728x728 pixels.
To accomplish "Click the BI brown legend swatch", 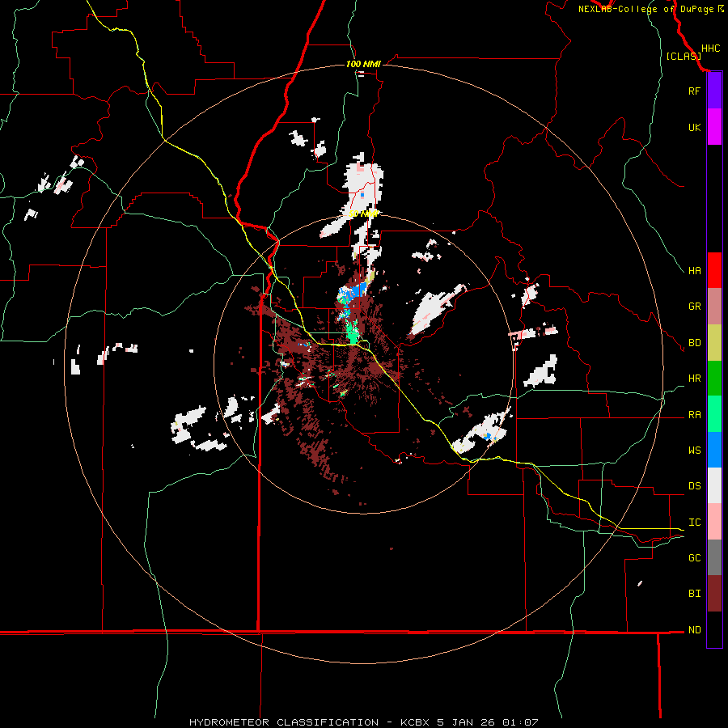I will pos(714,594).
